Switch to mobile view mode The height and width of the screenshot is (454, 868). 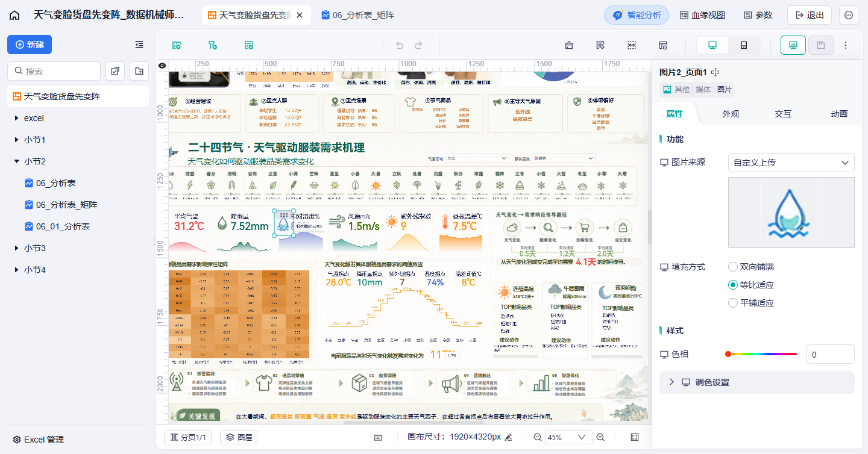click(x=744, y=45)
